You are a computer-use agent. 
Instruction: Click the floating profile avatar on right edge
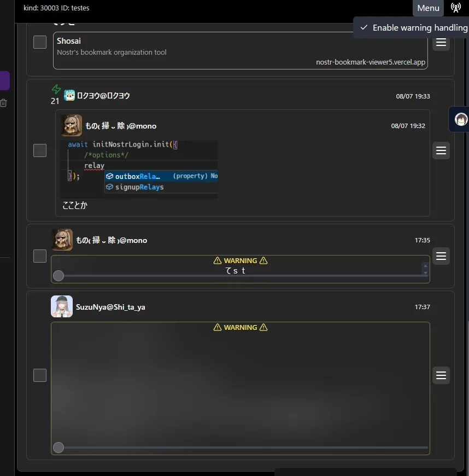tap(461, 119)
